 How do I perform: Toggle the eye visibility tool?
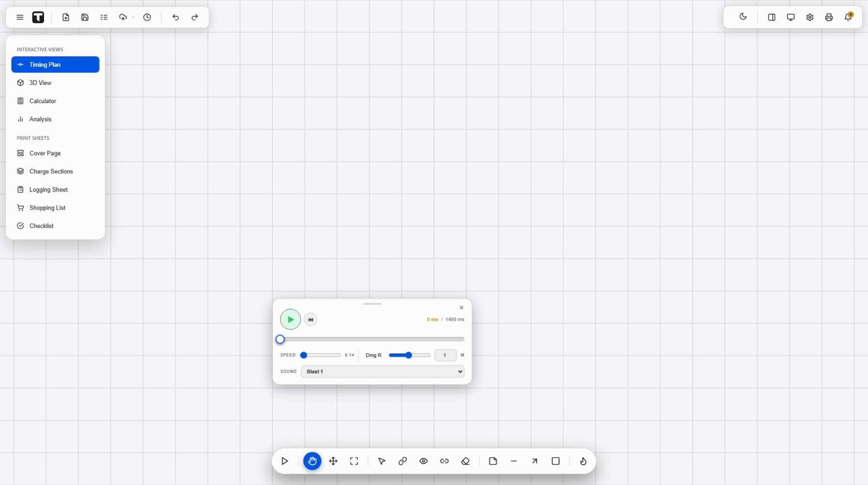click(x=424, y=461)
